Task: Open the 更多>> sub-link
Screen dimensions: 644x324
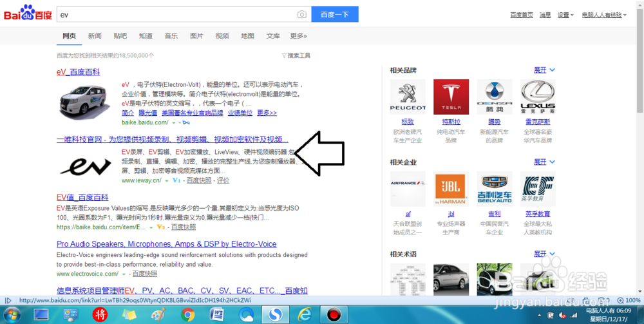Action: pos(267,113)
